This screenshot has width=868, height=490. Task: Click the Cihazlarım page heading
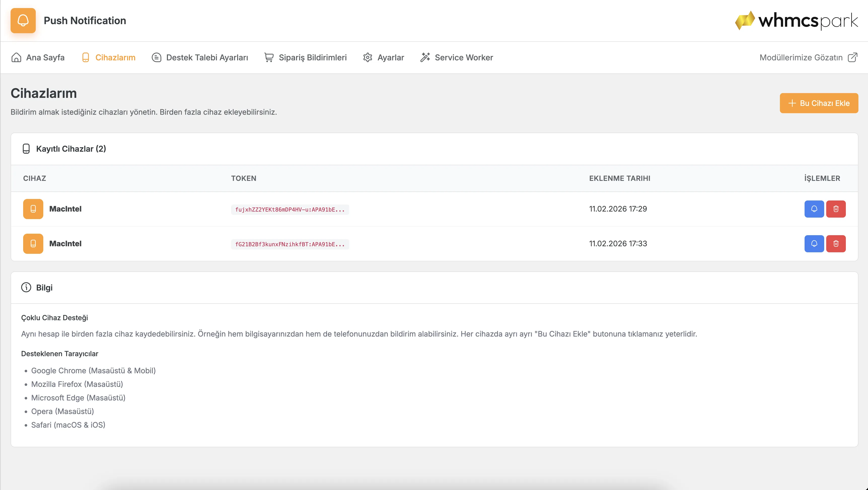tap(44, 93)
